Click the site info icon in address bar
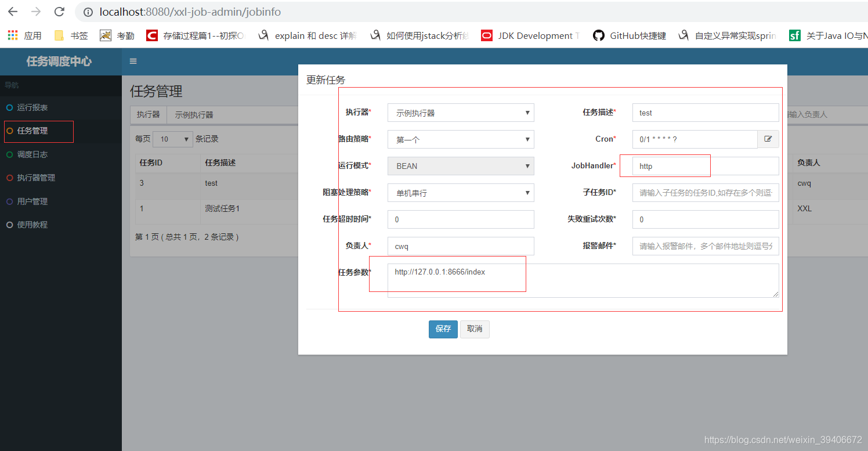The width and height of the screenshot is (868, 451). click(x=88, y=12)
